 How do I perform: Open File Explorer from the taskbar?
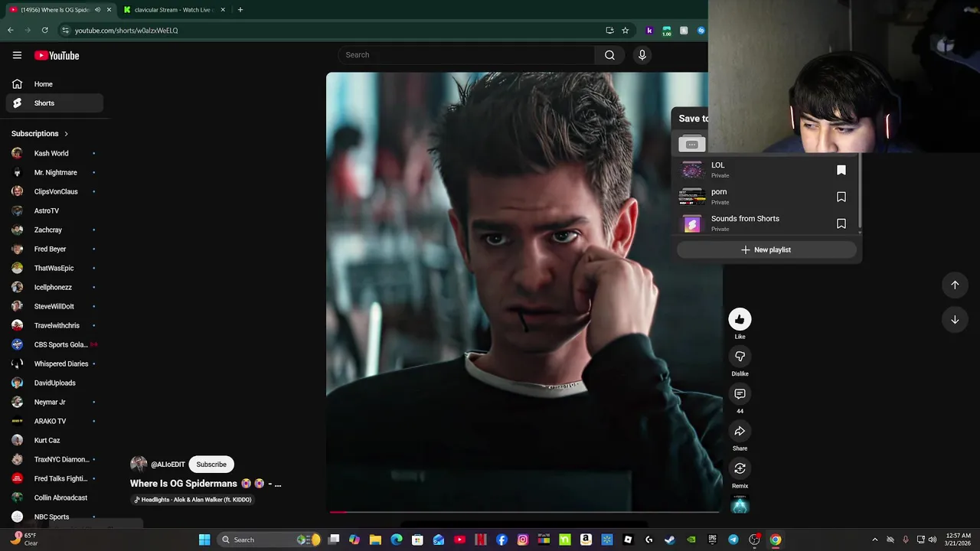[x=375, y=540]
